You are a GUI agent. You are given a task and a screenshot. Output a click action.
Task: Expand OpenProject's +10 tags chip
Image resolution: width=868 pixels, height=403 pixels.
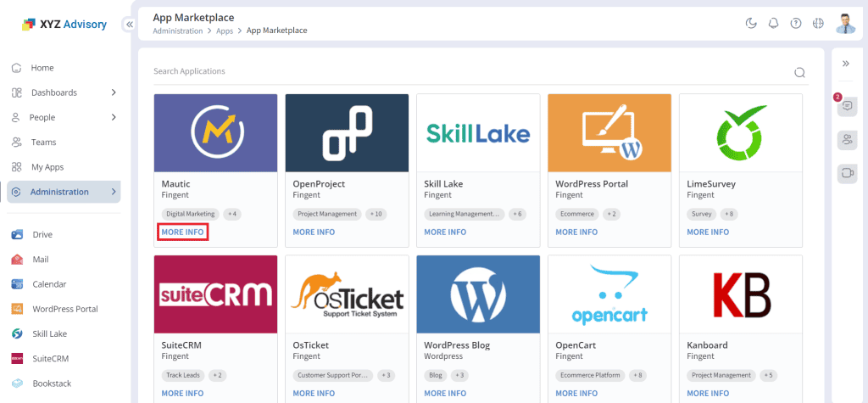click(376, 214)
